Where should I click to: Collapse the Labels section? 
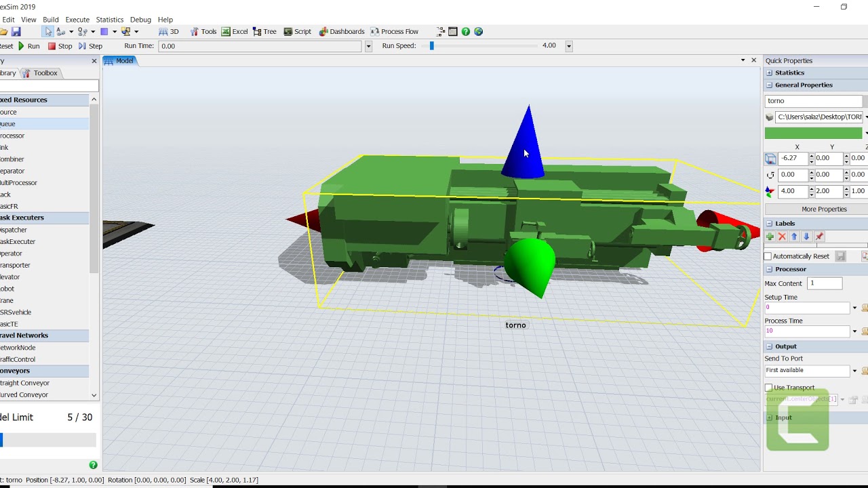point(770,223)
